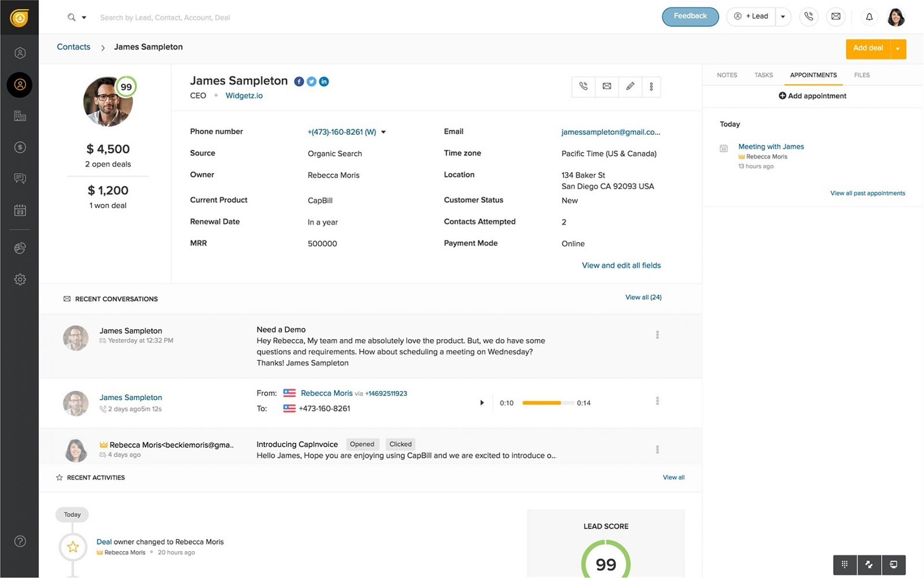Email James using the envelope icon
The height and width of the screenshot is (578, 924).
click(x=606, y=87)
